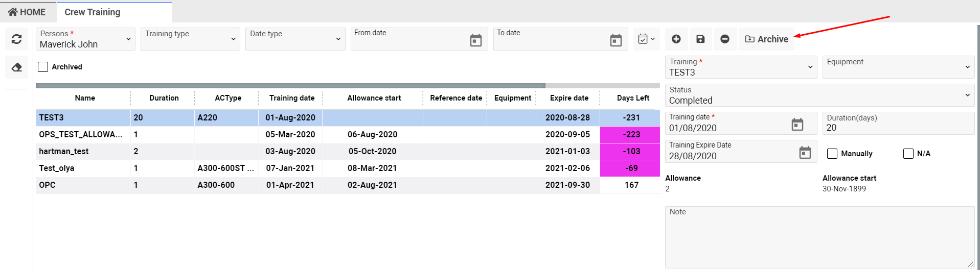Click the Archive button
The width and height of the screenshot is (980, 270).
coord(766,39)
